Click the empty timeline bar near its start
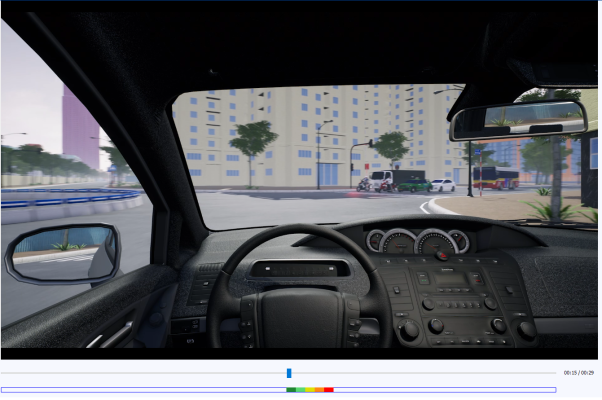Viewport: 602px width, 400px height. pos(20,389)
